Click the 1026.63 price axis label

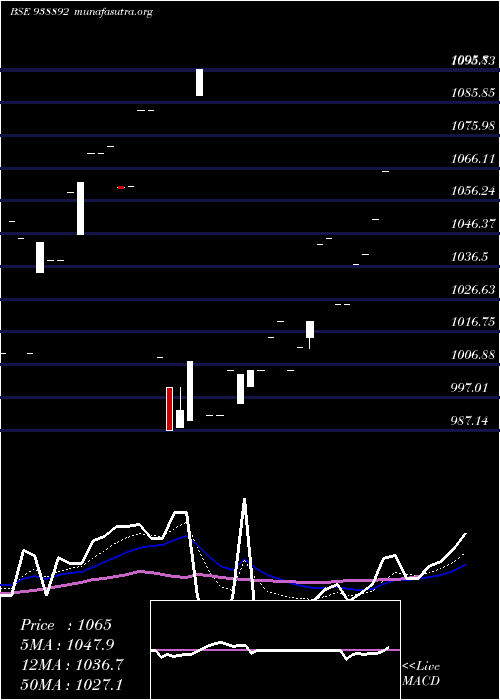[x=473, y=290]
